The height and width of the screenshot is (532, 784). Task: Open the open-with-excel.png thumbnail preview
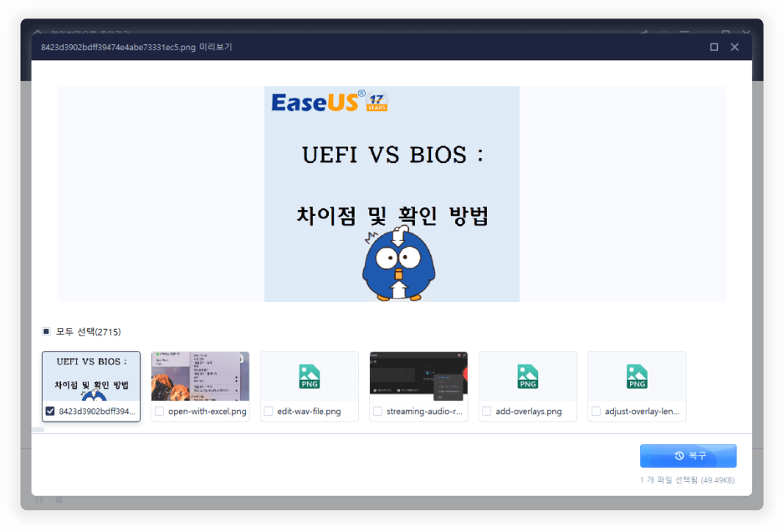(x=200, y=376)
